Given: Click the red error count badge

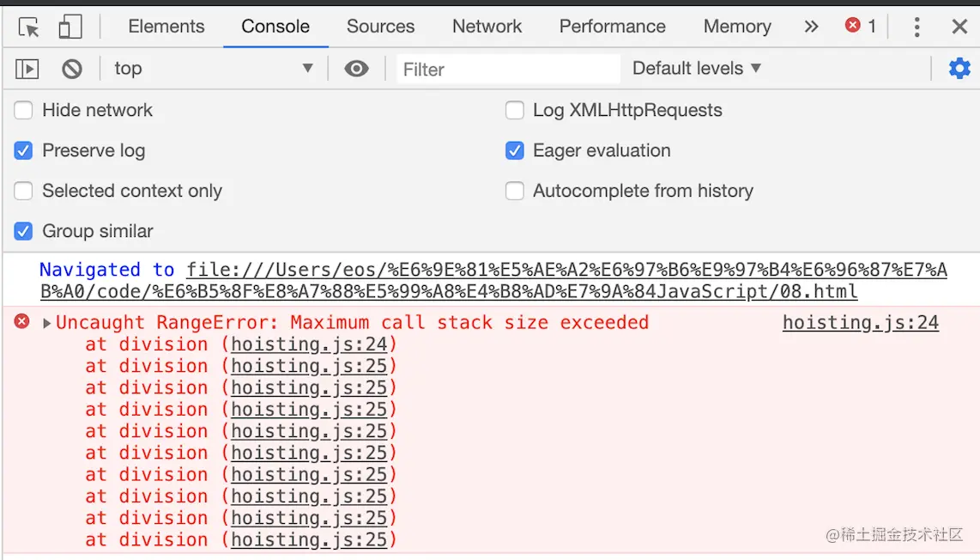Looking at the screenshot, I should (x=861, y=26).
